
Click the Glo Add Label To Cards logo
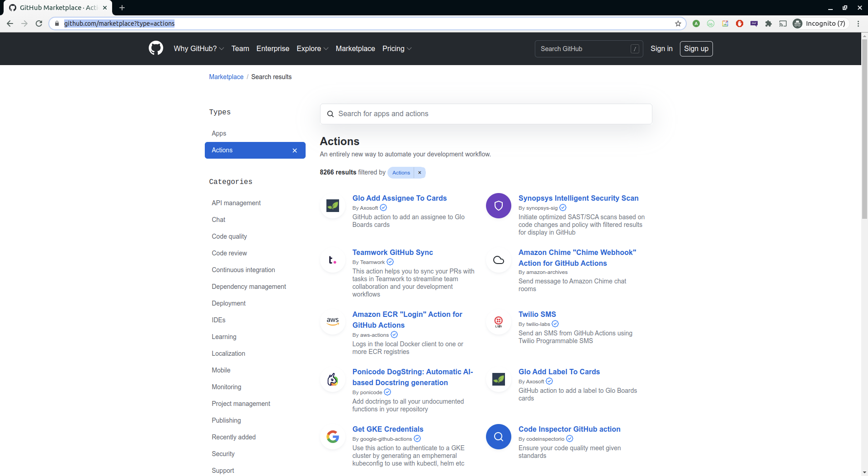(x=499, y=379)
